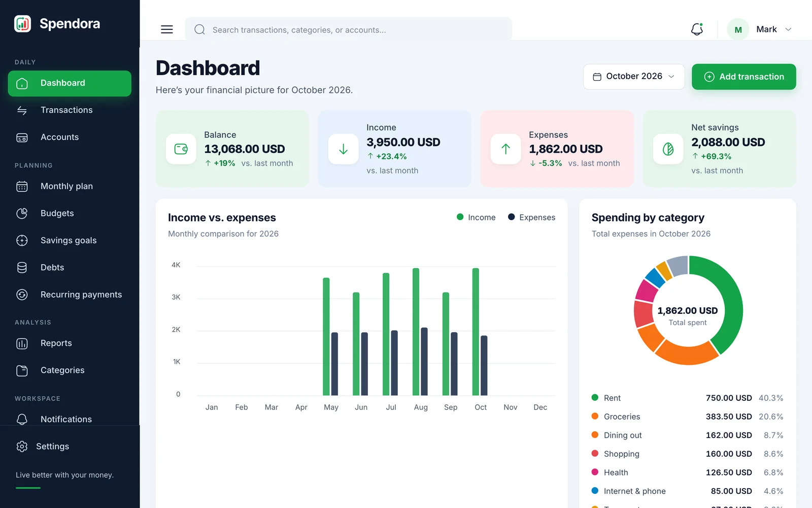Screen dimensions: 812x508
Task: Click the May expenses bar in chart
Action: 334,364
